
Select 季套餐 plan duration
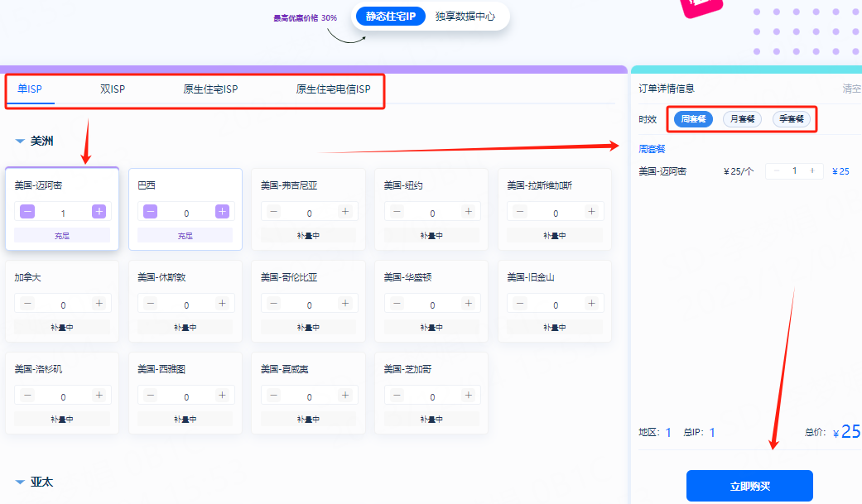pyautogui.click(x=790, y=118)
